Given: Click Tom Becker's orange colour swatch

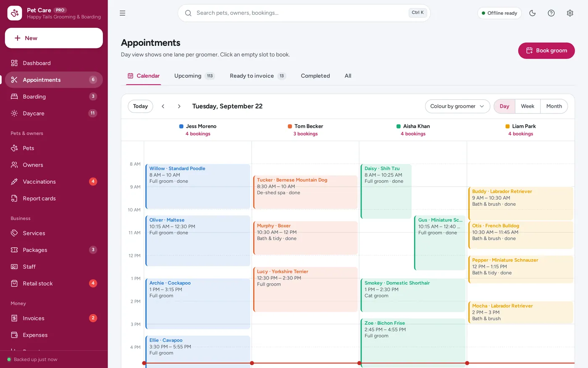Looking at the screenshot, I should click(290, 126).
